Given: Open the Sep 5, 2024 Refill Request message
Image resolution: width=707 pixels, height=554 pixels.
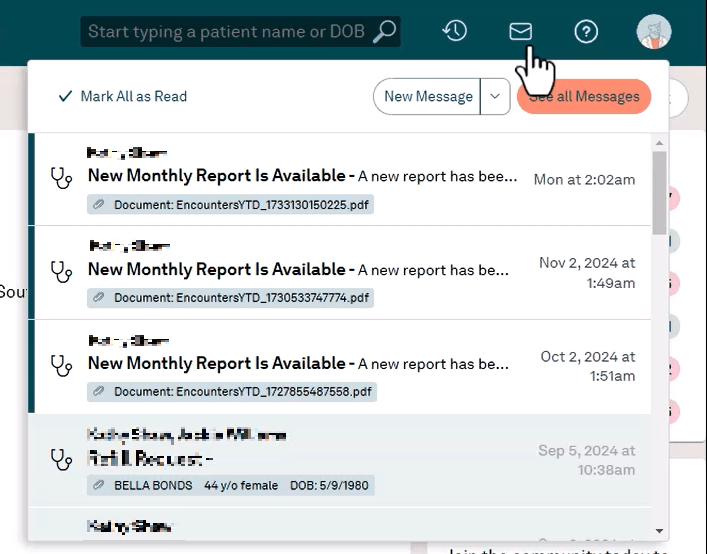Looking at the screenshot, I should point(340,460).
